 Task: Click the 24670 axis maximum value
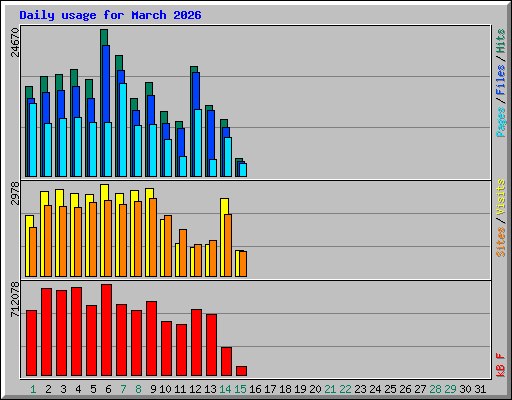15,42
